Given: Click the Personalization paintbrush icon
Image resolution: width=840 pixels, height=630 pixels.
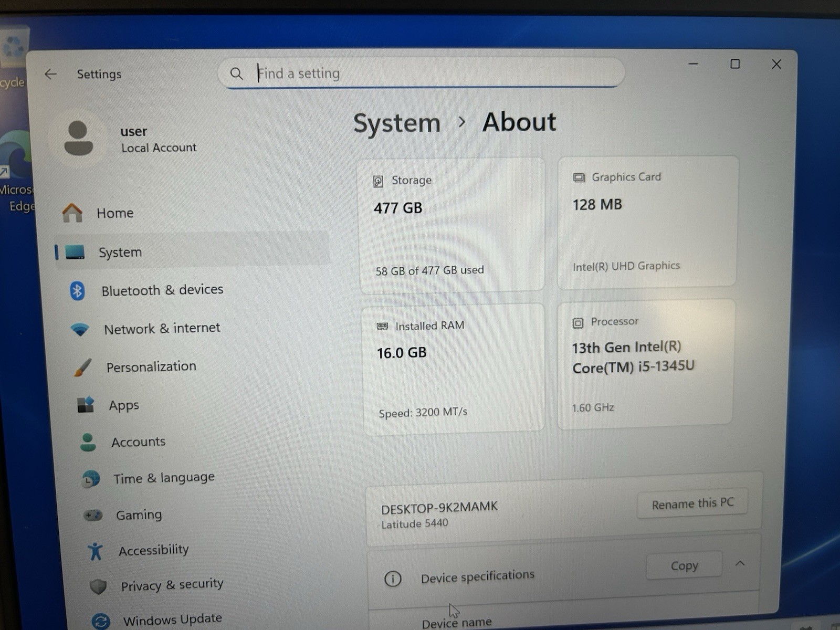Looking at the screenshot, I should point(82,367).
